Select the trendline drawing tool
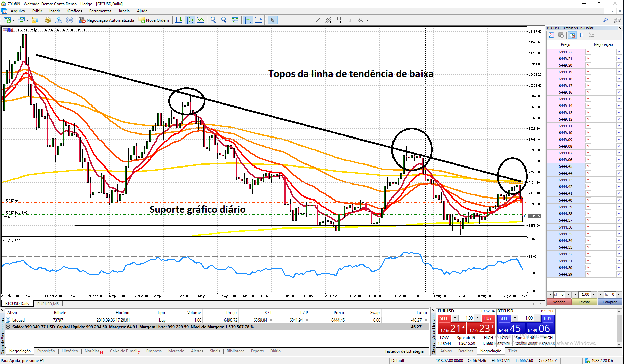This screenshot has width=624, height=364. (x=318, y=20)
